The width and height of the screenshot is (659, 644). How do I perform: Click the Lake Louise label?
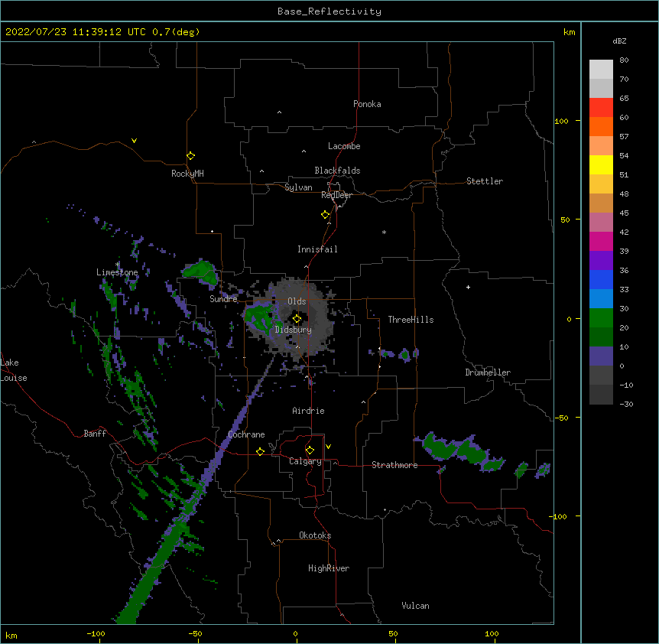[x=14, y=370]
